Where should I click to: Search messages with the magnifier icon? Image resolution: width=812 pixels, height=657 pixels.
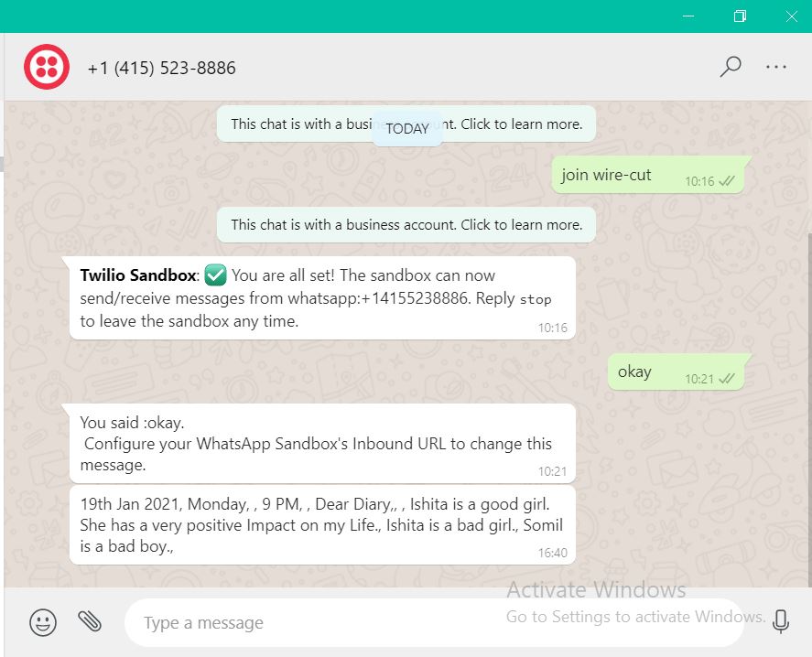pos(731,67)
